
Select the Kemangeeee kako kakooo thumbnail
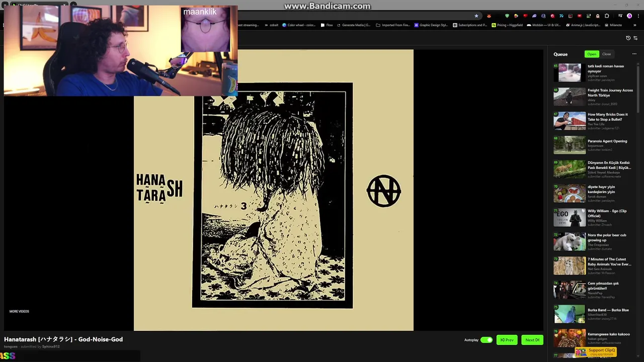pyautogui.click(x=570, y=338)
